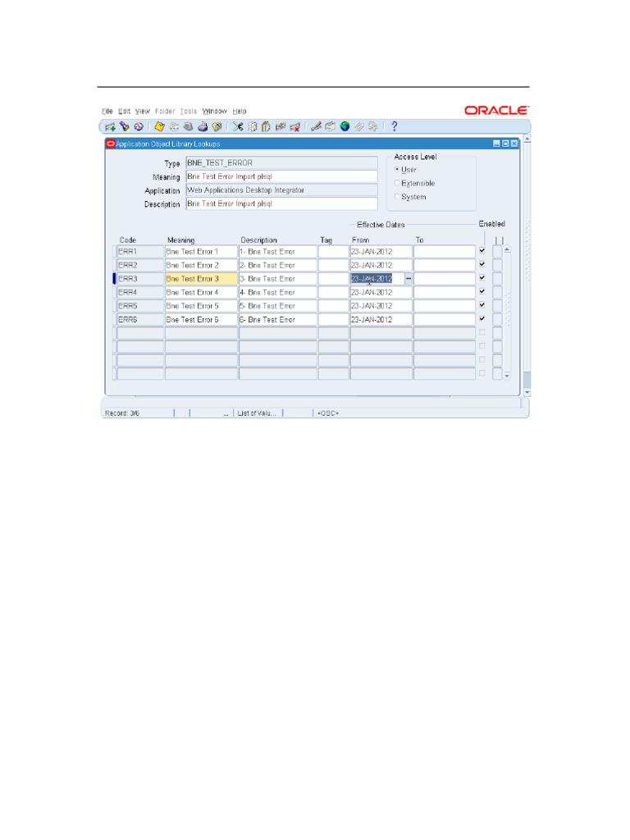Click the lookup grid scrollbar up arrow
This screenshot has height=840, width=630.
tap(507, 250)
